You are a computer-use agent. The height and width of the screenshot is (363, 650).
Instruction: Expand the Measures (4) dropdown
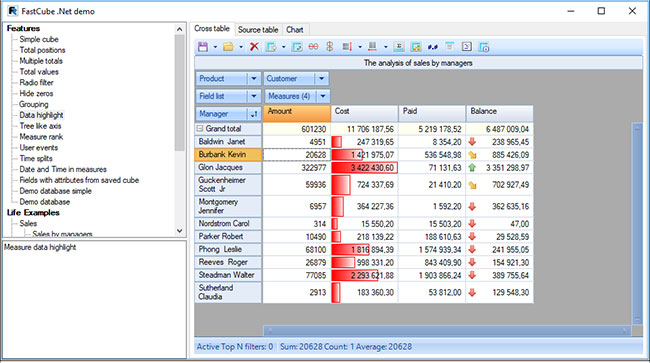click(323, 96)
